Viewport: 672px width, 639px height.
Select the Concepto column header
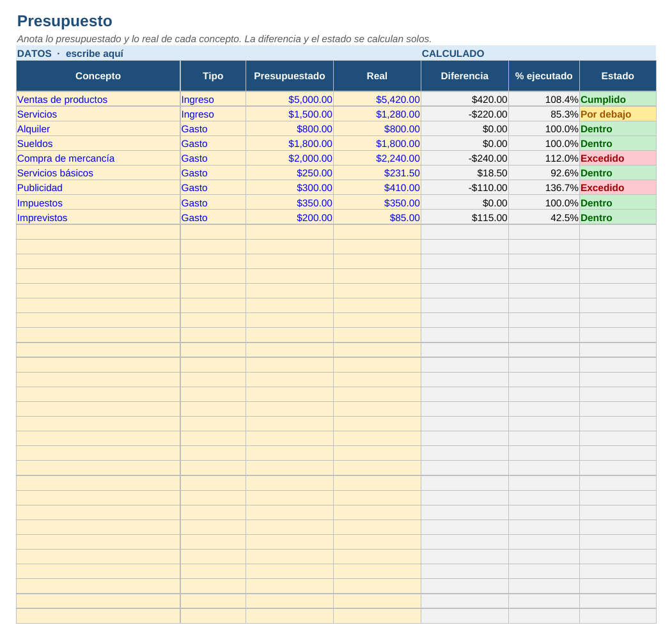(x=98, y=76)
